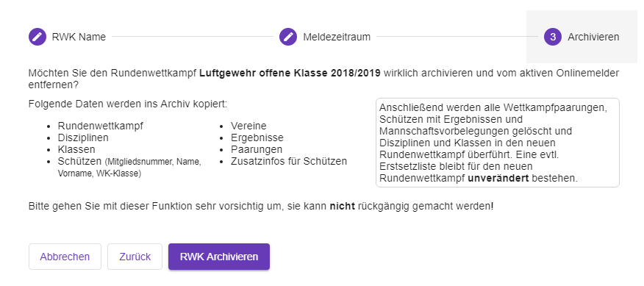Screen dimensions: 644x286
Task: Click the step 3 circle icon
Action: pyautogui.click(x=553, y=37)
